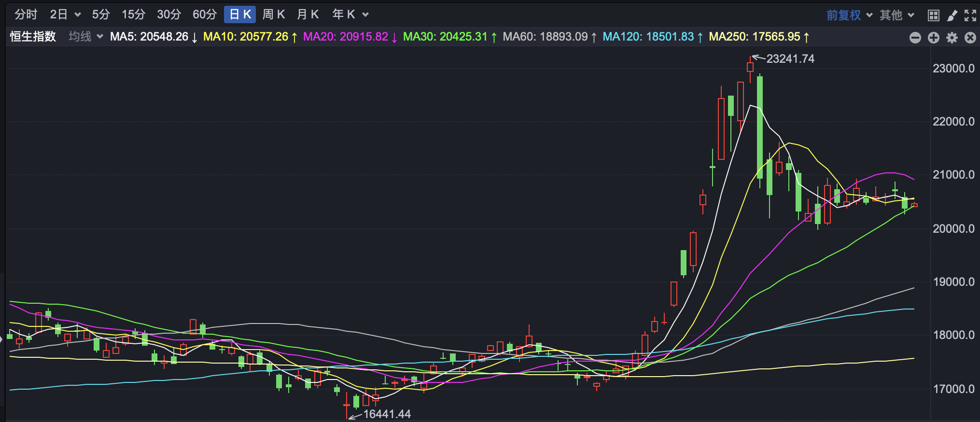This screenshot has width=980, height=422.
Task: Switch to 年K yearly candlesticks
Action: coord(344,14)
